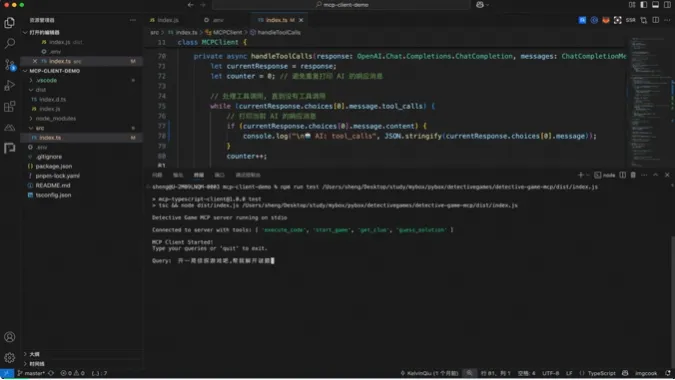This screenshot has width=675, height=380.
Task: Click the command center search field
Action: 341,5
